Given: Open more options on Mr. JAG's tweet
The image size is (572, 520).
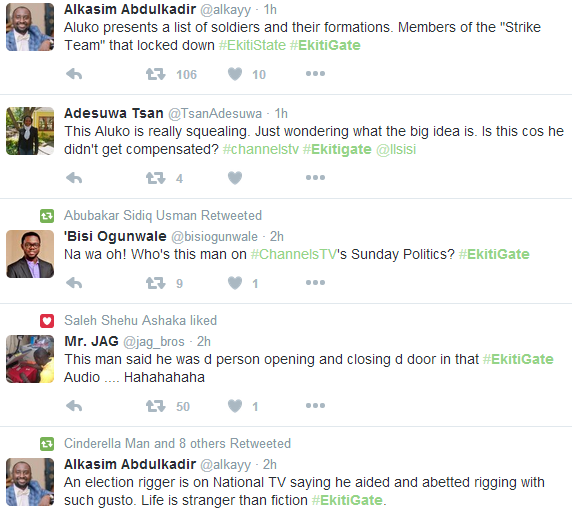Looking at the screenshot, I should [315, 405].
